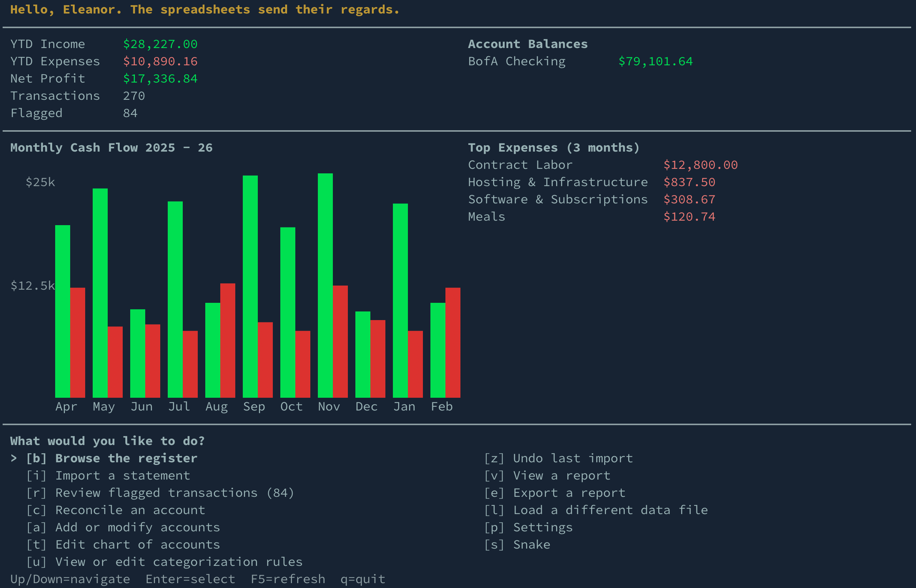Choose Load a different data file
The height and width of the screenshot is (588, 916).
597,510
